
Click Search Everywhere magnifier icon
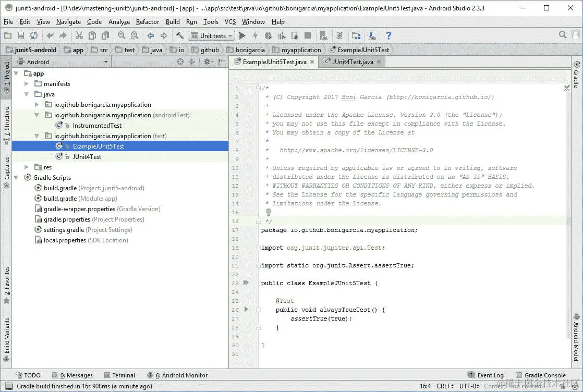point(563,35)
